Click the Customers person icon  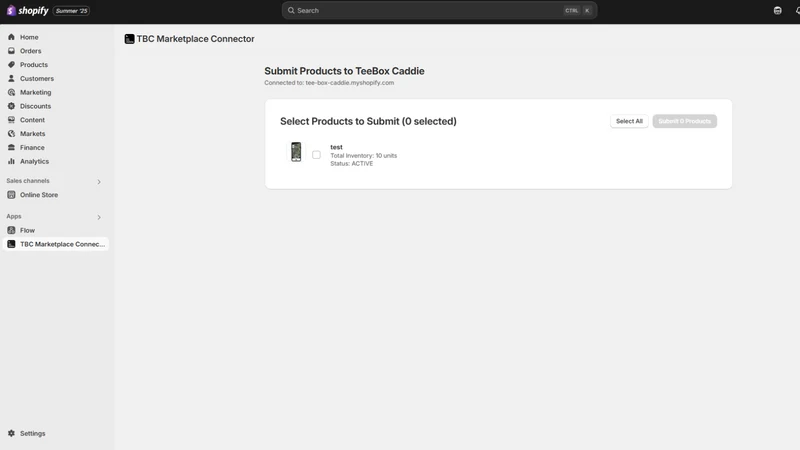point(11,79)
